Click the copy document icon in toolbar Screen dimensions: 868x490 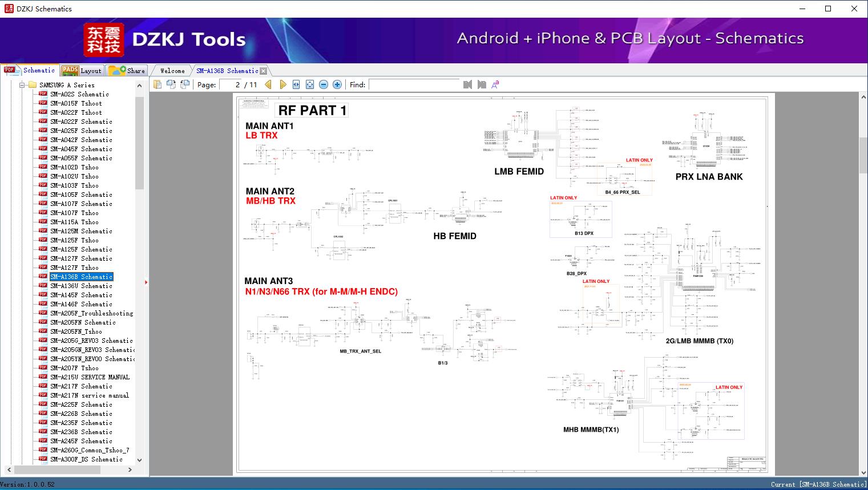coord(158,84)
